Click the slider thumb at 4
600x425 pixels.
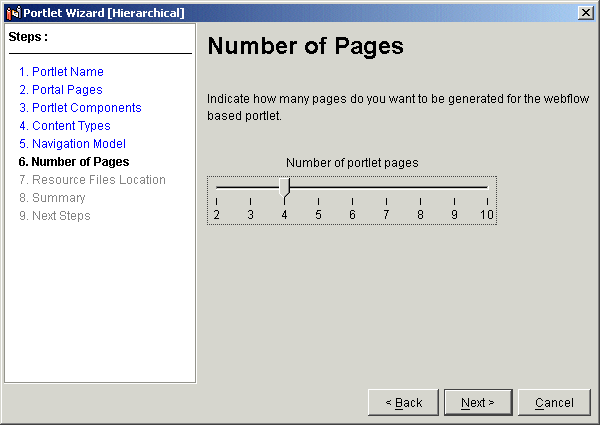284,187
